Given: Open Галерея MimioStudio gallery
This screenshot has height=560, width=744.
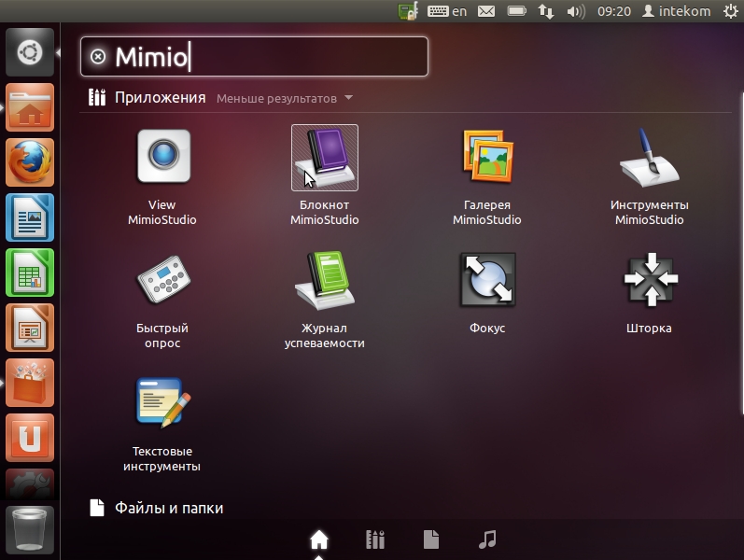Looking at the screenshot, I should (487, 176).
